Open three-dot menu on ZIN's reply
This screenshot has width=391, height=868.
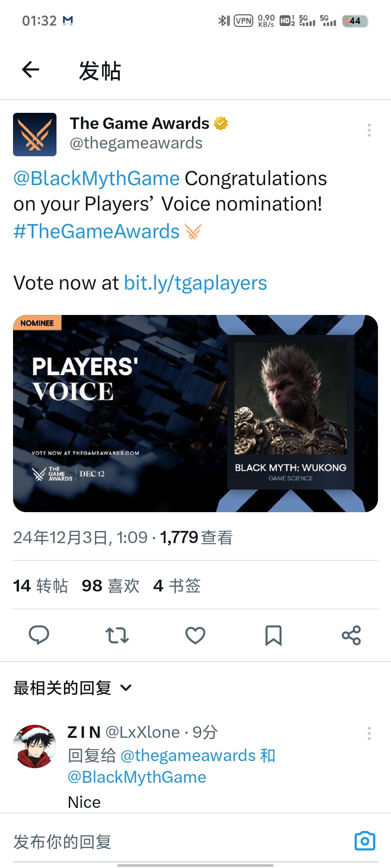click(369, 733)
